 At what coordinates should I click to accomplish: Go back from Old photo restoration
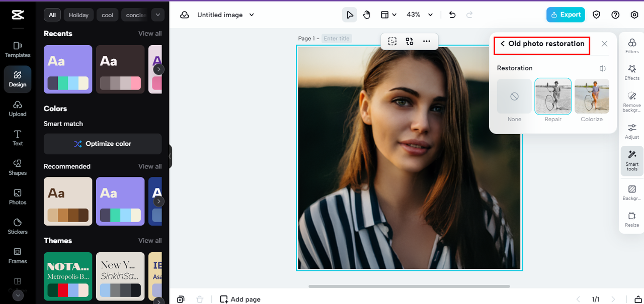[x=503, y=44]
